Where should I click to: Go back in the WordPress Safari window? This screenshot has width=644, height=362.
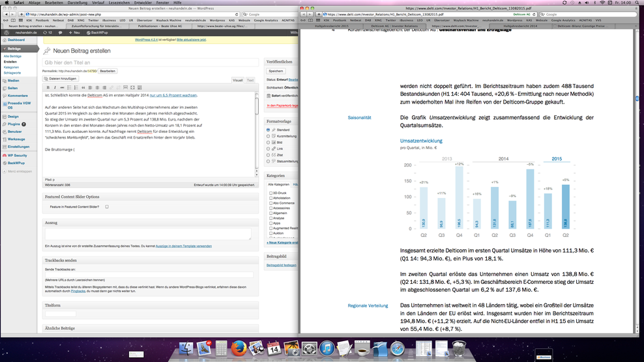pos(6,14)
